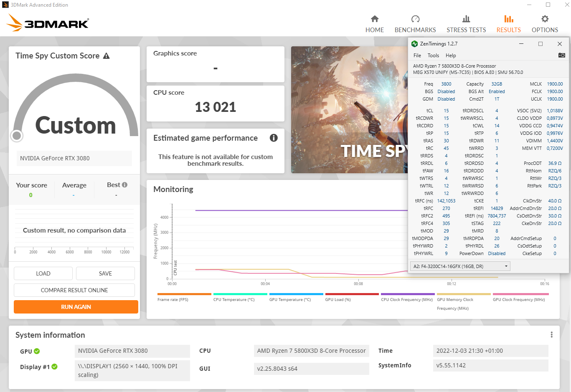Viewport: 571px width, 392px height.
Task: Click the ZenTimings app icon in title bar
Action: [414, 44]
